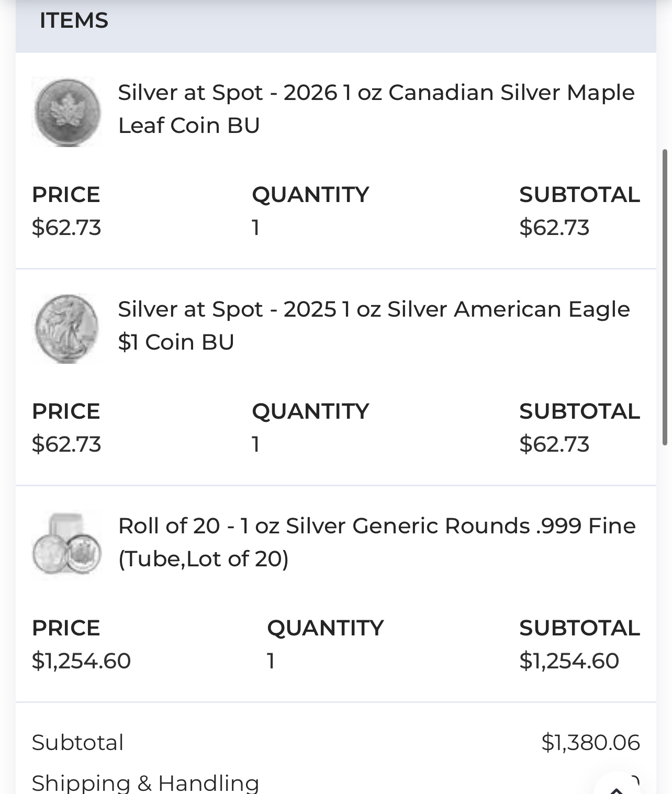The height and width of the screenshot is (794, 672).
Task: Select the Generic Rounds roll's $1,254.60 price
Action: [81, 661]
